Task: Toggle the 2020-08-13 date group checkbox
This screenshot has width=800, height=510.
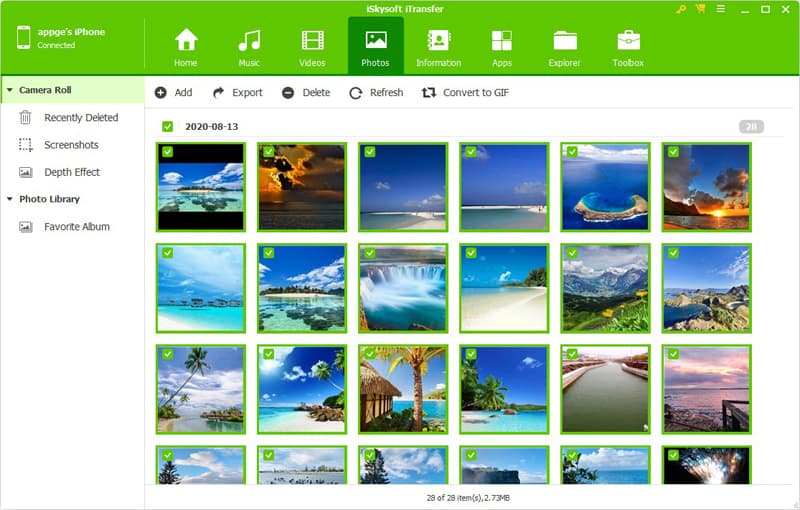Action: [x=167, y=126]
